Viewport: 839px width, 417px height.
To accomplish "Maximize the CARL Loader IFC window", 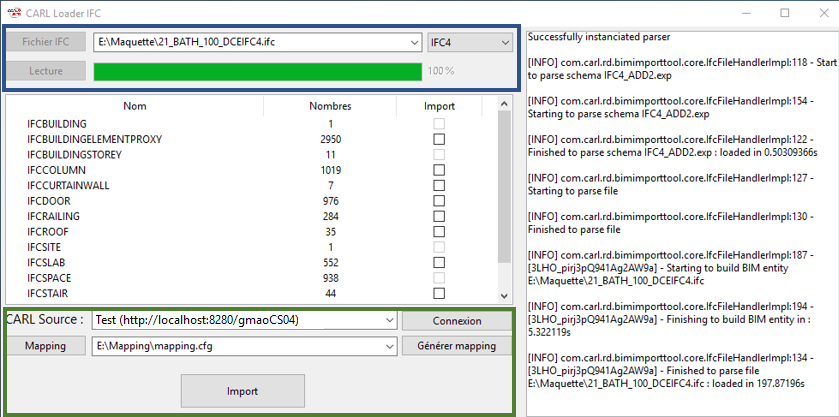I will pyautogui.click(x=784, y=13).
